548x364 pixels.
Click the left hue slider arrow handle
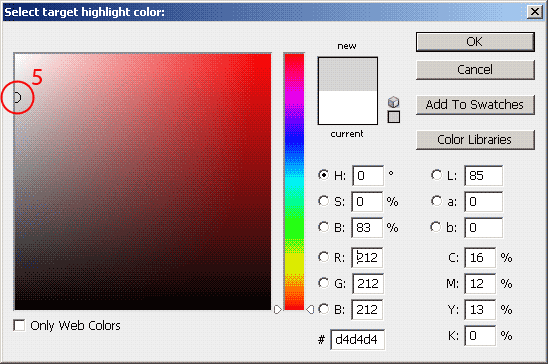[x=277, y=310]
